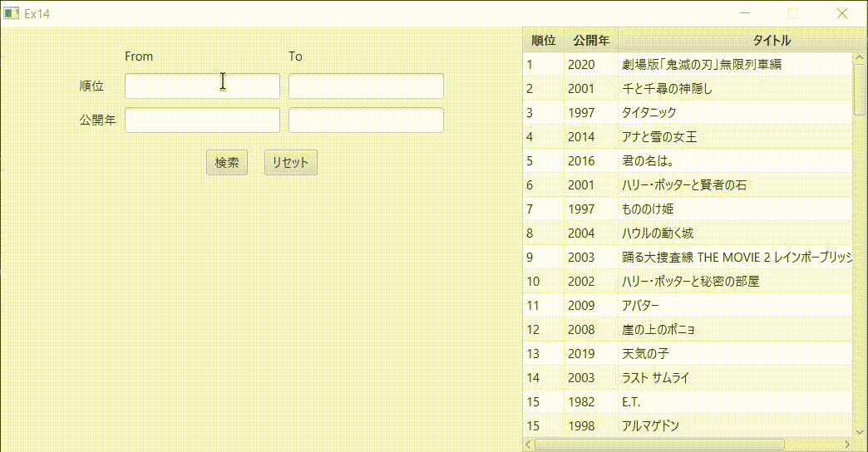Select the もののけ姫 row
Viewport: 868px width, 452px height.
point(688,209)
